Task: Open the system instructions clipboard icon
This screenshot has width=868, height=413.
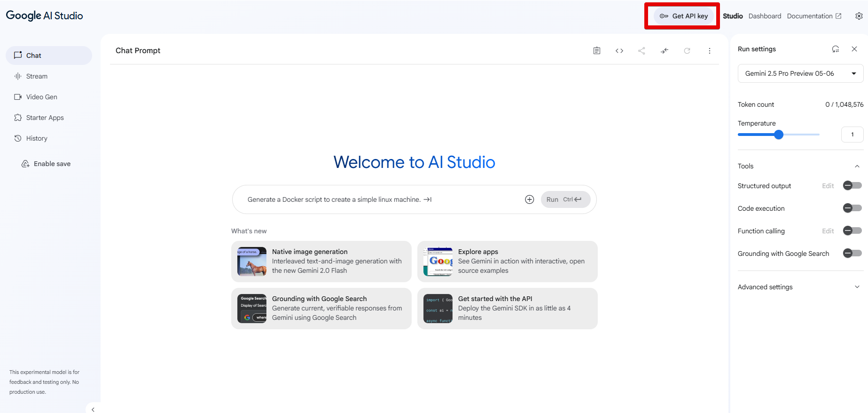Action: (596, 51)
